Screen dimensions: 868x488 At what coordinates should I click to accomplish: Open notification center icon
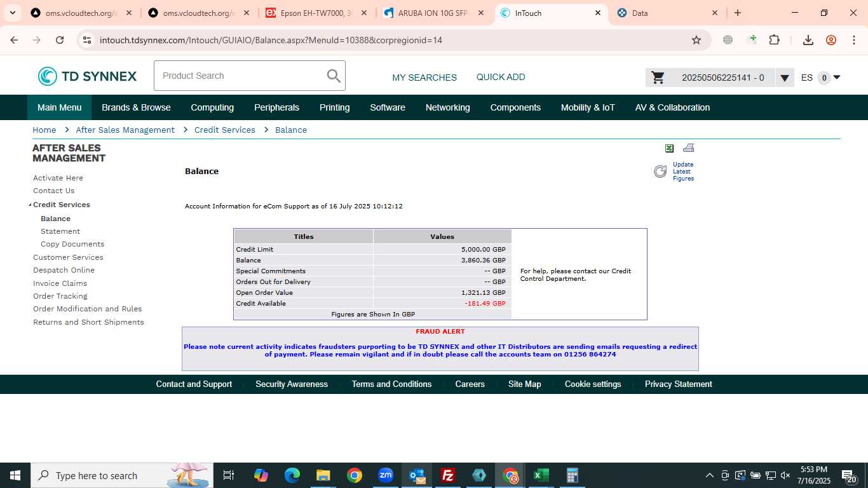(849, 475)
